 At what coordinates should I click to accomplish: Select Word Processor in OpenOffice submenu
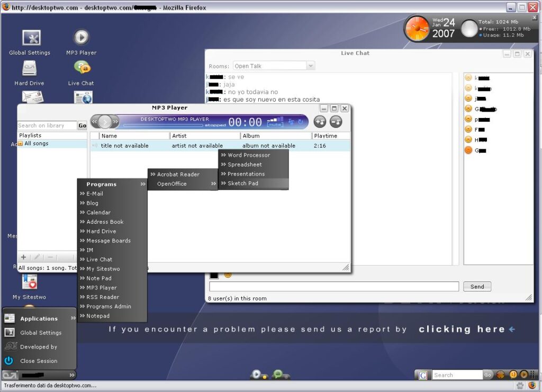click(254, 155)
